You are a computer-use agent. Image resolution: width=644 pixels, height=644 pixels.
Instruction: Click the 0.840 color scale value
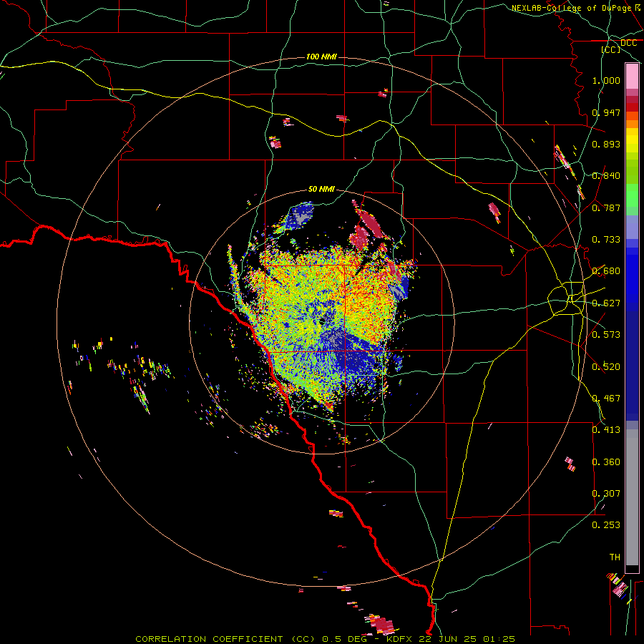click(606, 176)
